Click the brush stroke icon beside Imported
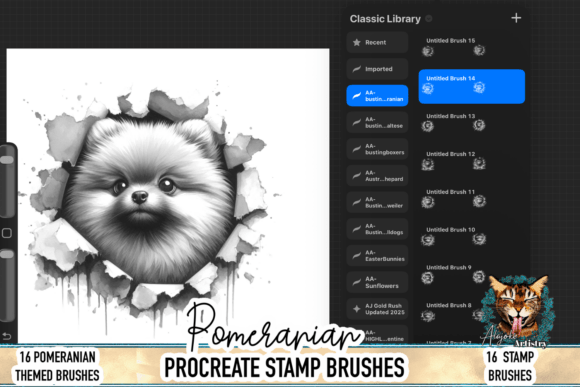The height and width of the screenshot is (387, 580). point(357,69)
